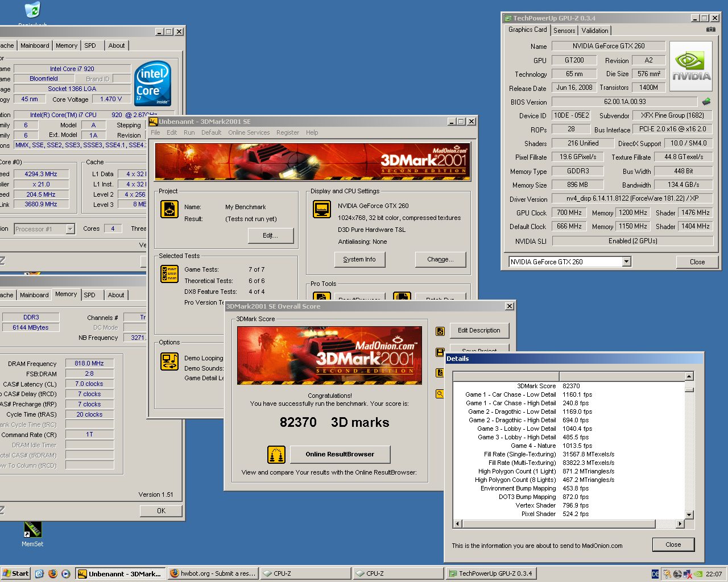Click the Pro Tools Batch Run icon
728x582 pixels.
tap(402, 296)
